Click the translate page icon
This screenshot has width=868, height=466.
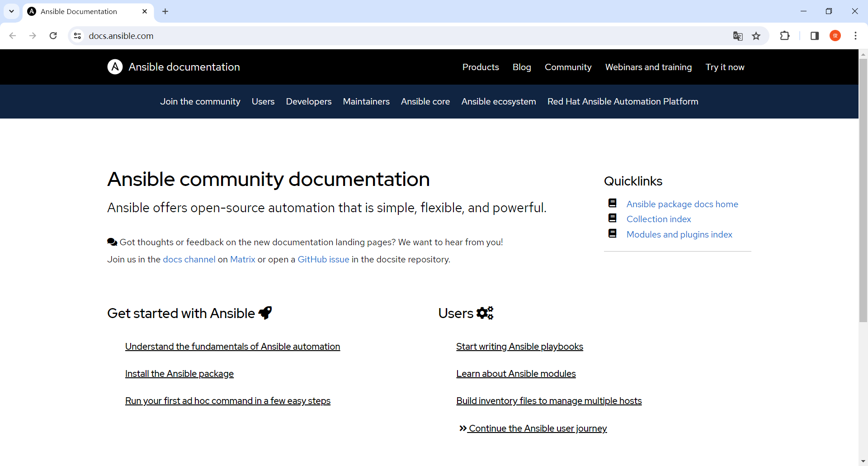coord(738,36)
